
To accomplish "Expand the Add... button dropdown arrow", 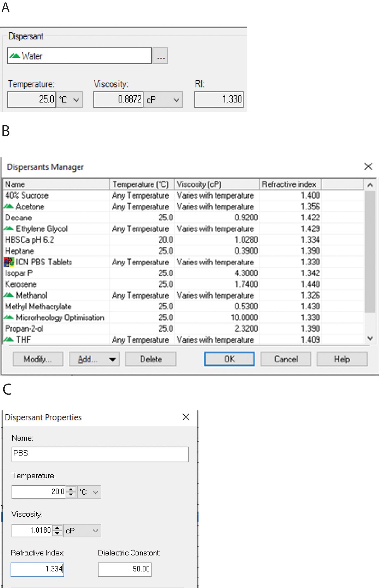I will click(113, 359).
